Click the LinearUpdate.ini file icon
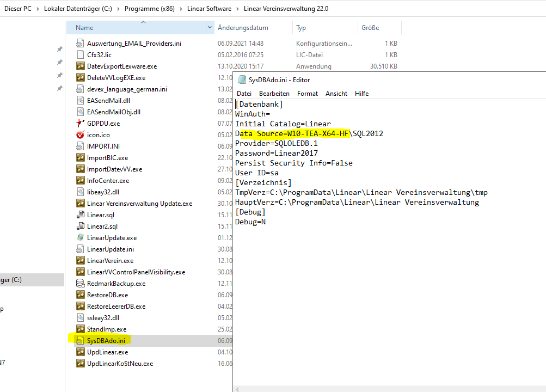 pos(81,249)
